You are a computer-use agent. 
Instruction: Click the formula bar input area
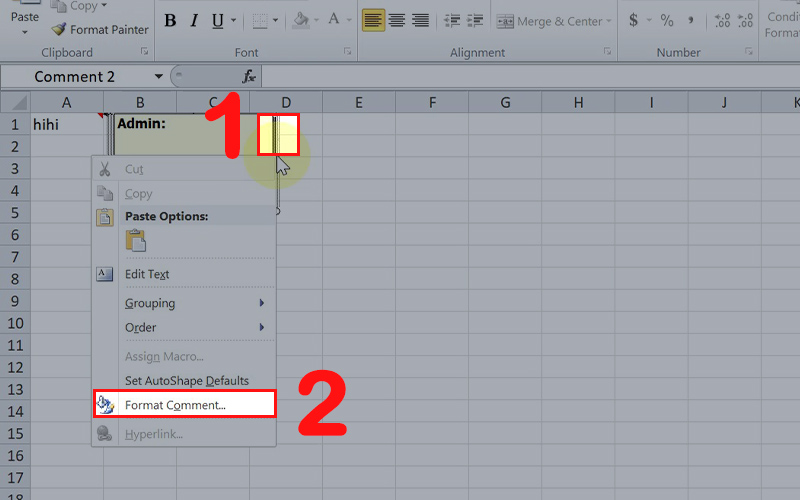click(531, 77)
